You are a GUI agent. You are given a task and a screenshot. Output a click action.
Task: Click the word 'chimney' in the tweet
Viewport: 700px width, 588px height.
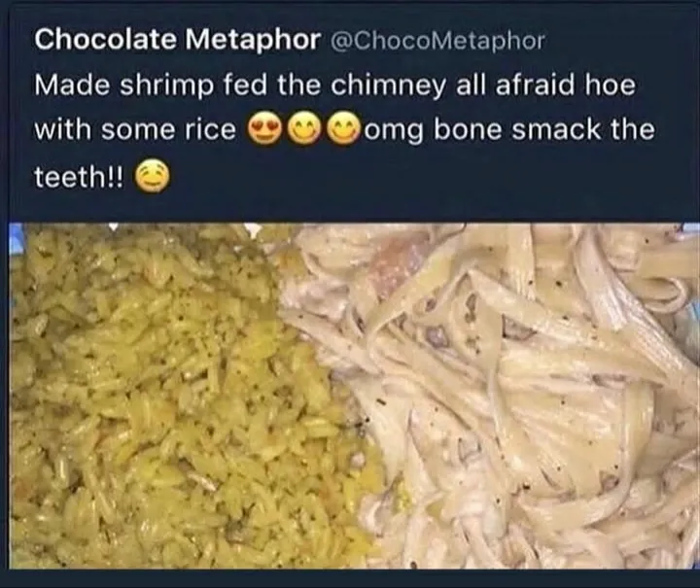[388, 86]
